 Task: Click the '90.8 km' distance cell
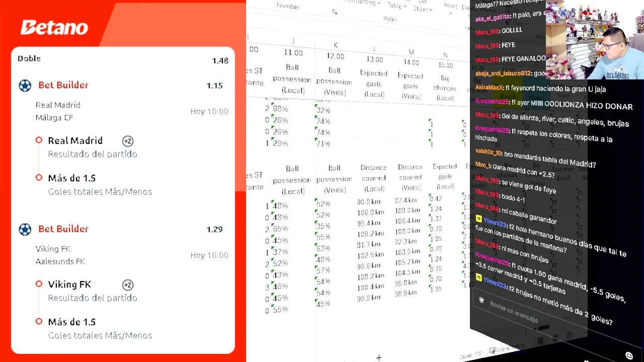click(369, 202)
